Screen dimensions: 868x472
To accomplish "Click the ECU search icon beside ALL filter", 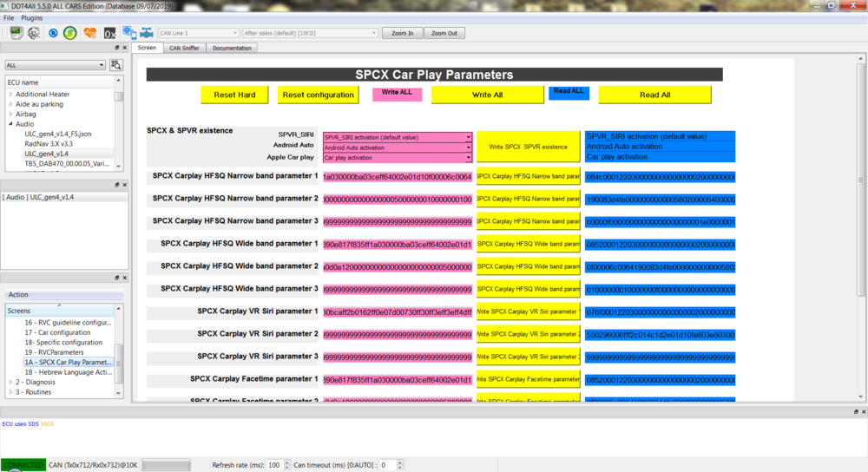I will coord(115,65).
